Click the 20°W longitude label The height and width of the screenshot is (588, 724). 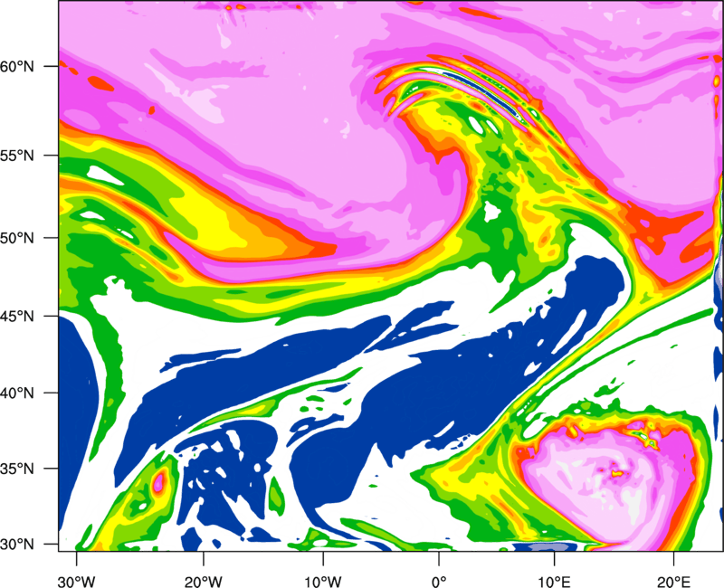click(204, 582)
